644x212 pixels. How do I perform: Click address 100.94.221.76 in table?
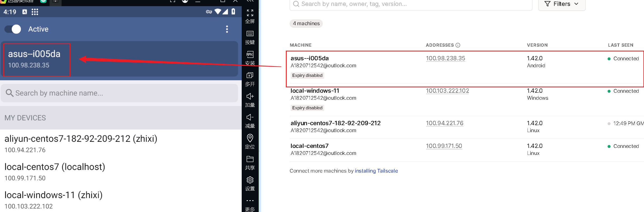click(x=444, y=123)
